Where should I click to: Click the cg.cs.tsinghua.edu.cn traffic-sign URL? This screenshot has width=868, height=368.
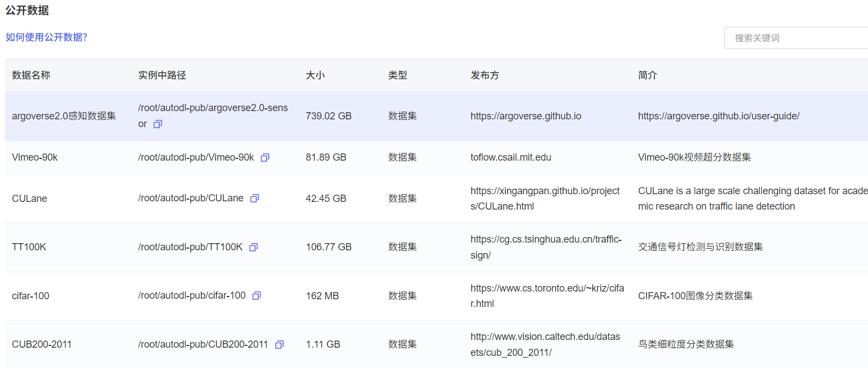click(546, 247)
